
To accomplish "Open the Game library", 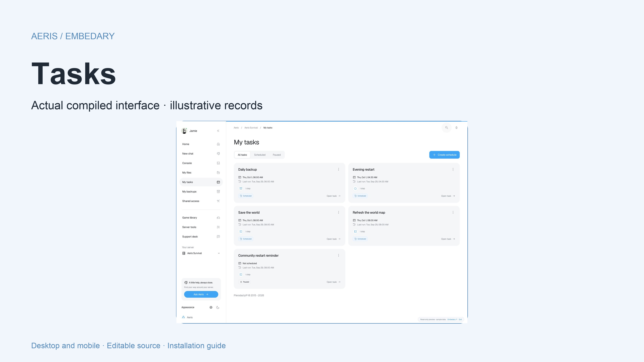I will (201, 218).
